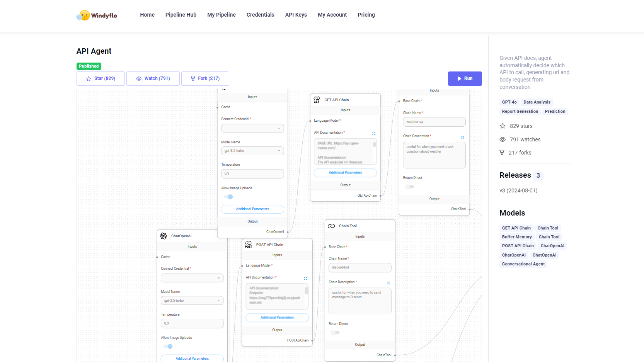This screenshot has width=644, height=362.
Task: Select the Data Analysis tag
Action: 537,102
